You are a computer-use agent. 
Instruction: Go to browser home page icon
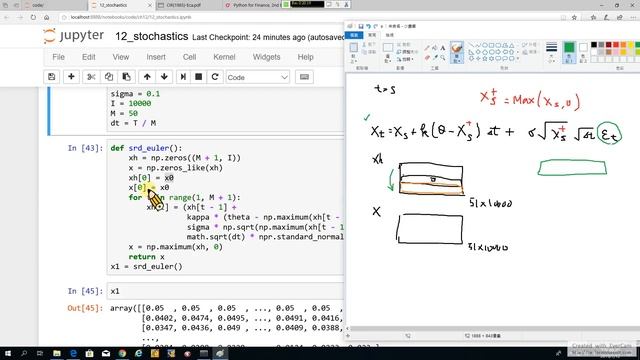47,17
